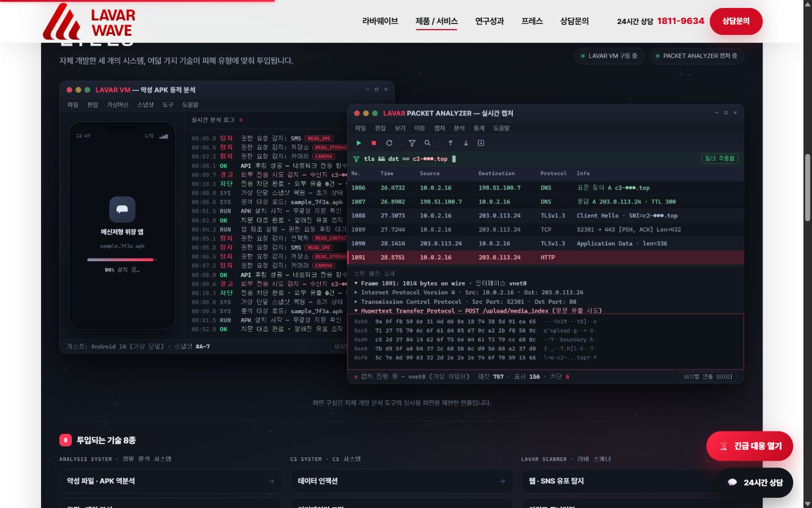
Task: Open 제품 / 서비스 navigation item
Action: [436, 21]
